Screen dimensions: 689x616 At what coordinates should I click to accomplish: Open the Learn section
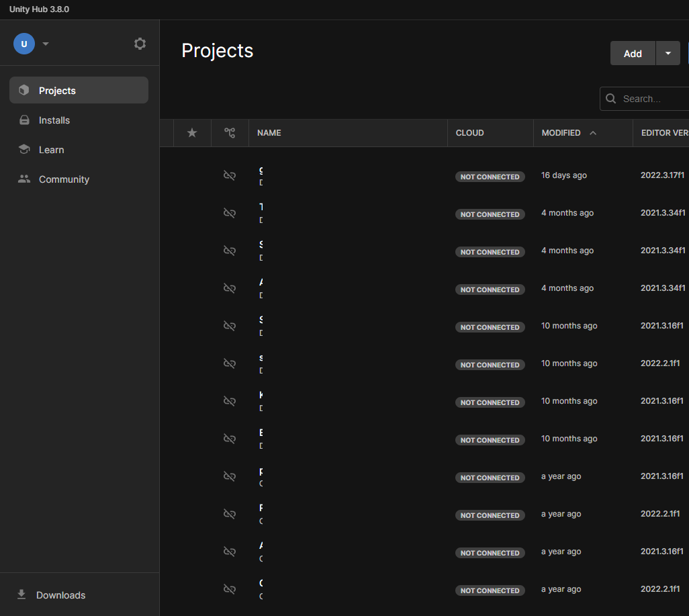[52, 150]
